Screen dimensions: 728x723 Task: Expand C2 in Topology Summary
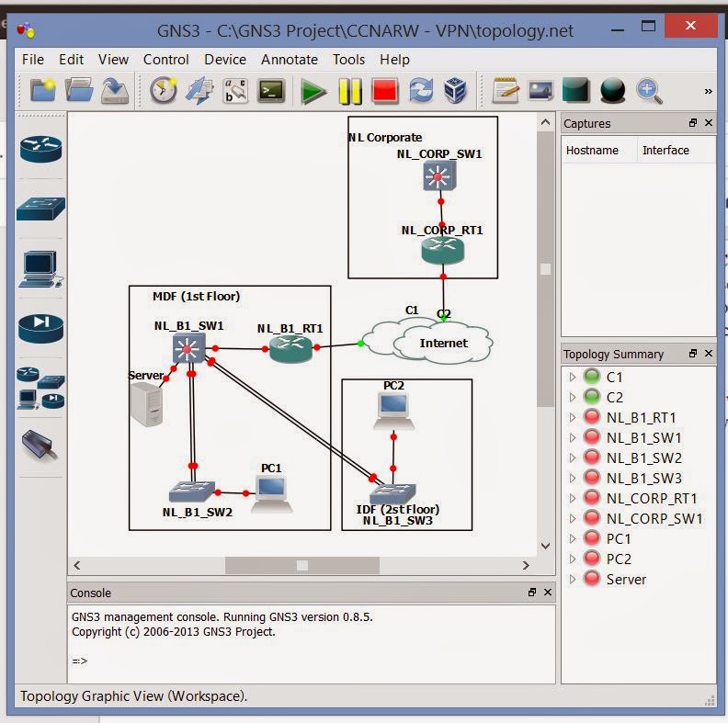pos(573,397)
